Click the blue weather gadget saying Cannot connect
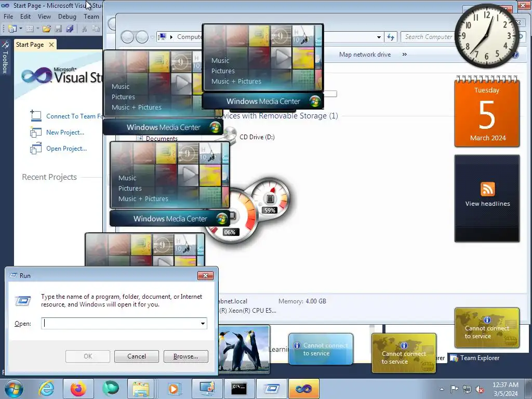532x399 pixels. pos(321,349)
